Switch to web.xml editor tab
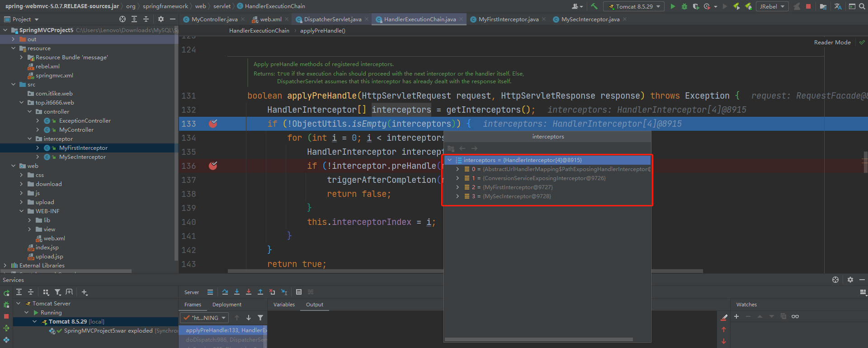 click(271, 19)
